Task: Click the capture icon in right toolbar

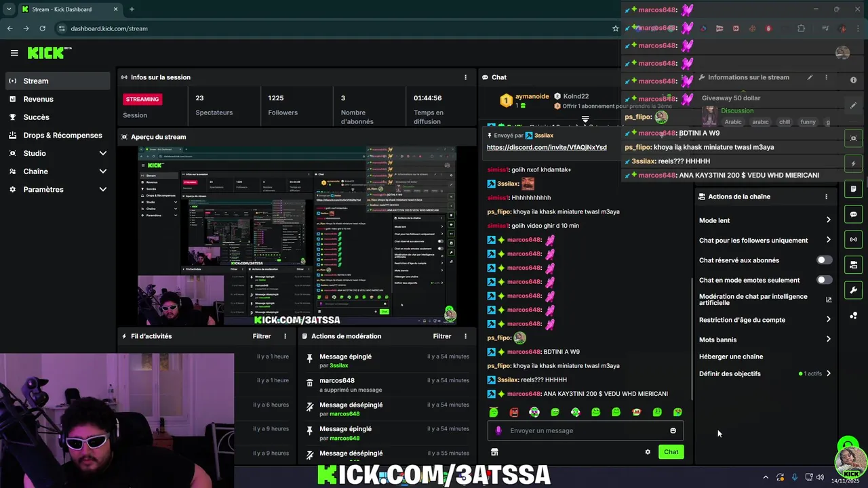Action: click(x=853, y=138)
